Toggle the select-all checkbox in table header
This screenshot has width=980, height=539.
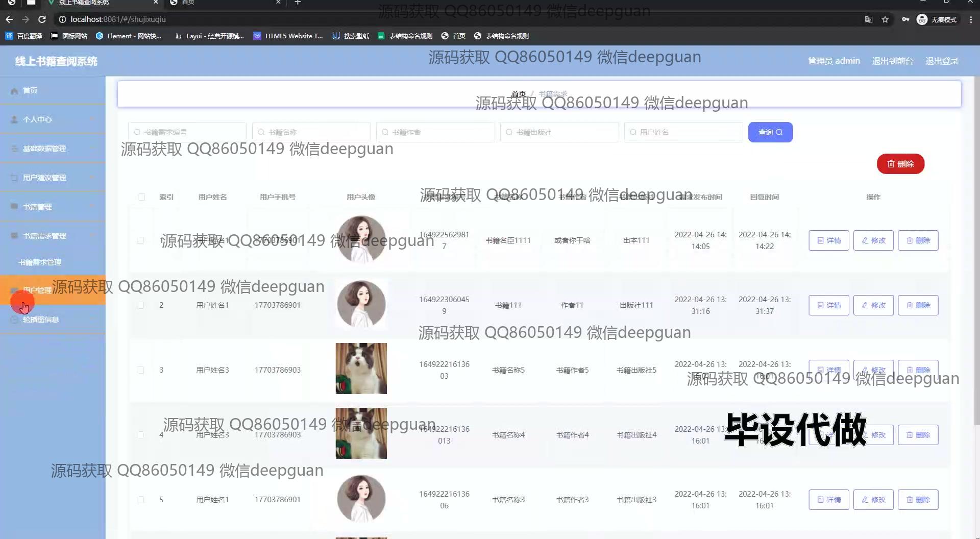pyautogui.click(x=141, y=197)
